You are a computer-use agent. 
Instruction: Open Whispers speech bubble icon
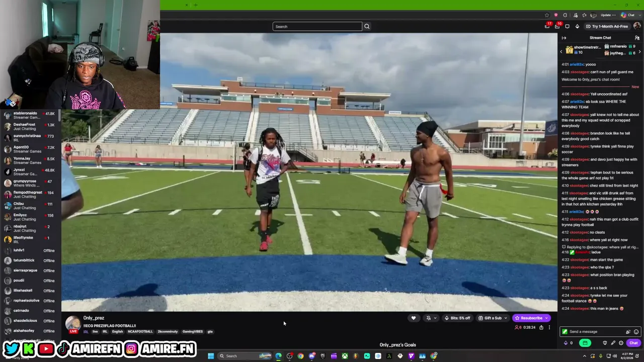[x=567, y=26]
